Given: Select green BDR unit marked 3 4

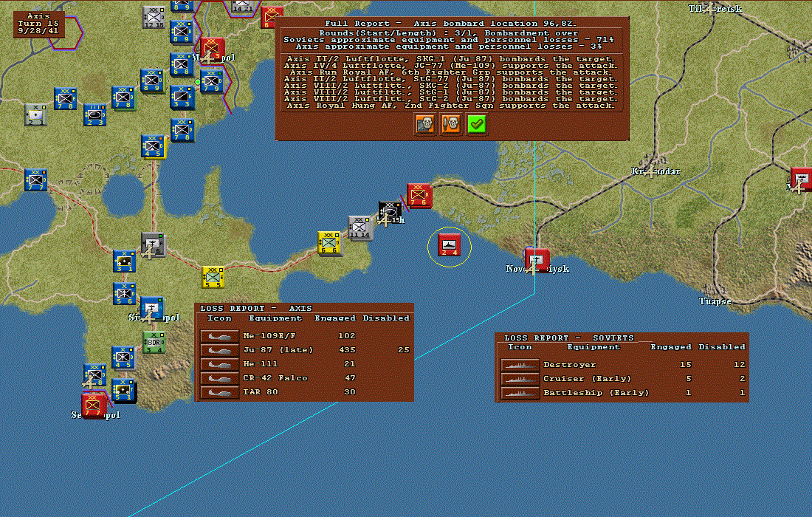Looking at the screenshot, I should [x=154, y=343].
